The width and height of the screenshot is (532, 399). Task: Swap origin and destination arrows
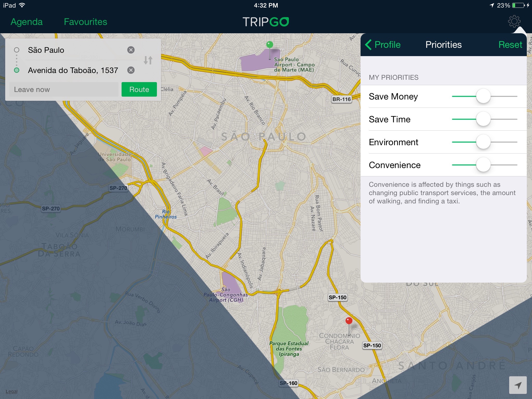click(148, 60)
